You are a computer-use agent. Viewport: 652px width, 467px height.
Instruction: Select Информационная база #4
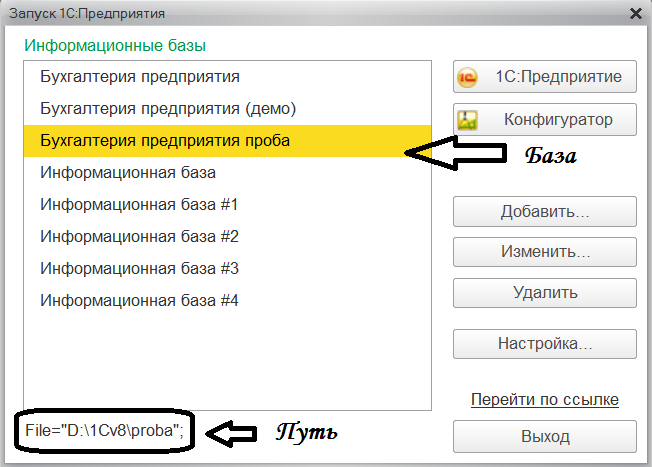(227, 301)
